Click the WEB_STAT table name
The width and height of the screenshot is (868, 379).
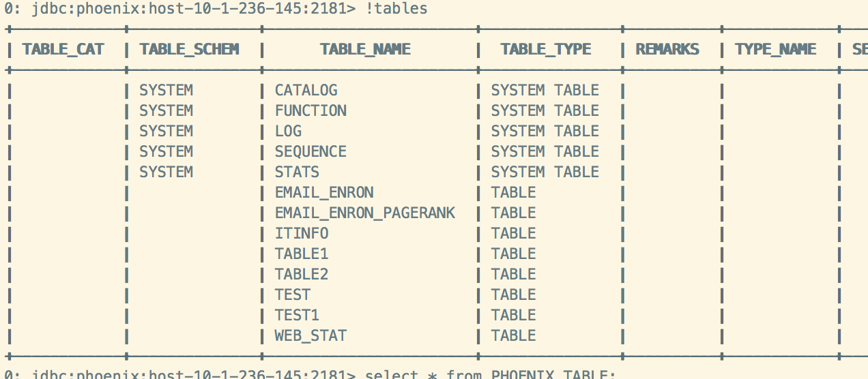[x=310, y=335]
